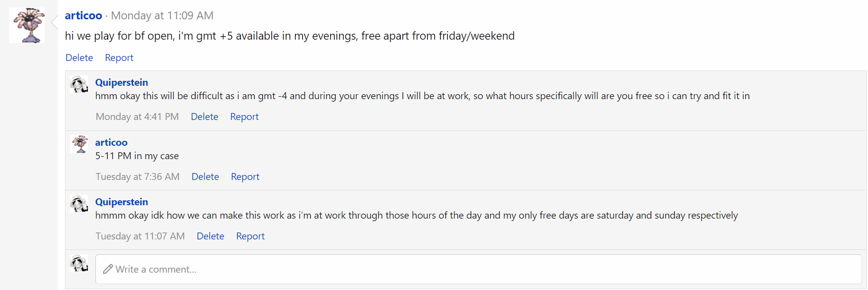The width and height of the screenshot is (868, 290).
Task: Click the pencil icon in the comment box
Action: 108,269
